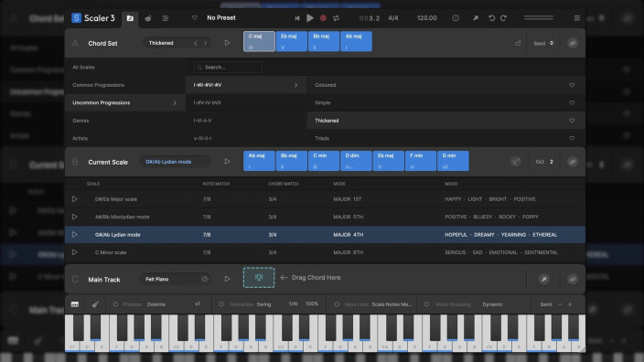Select the G#/Ab Lydian mode row
644x362 pixels.
325,235
